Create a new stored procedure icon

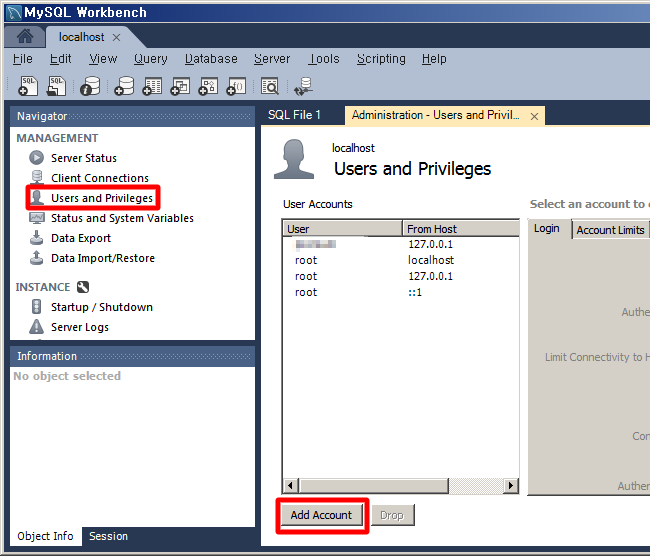click(208, 86)
